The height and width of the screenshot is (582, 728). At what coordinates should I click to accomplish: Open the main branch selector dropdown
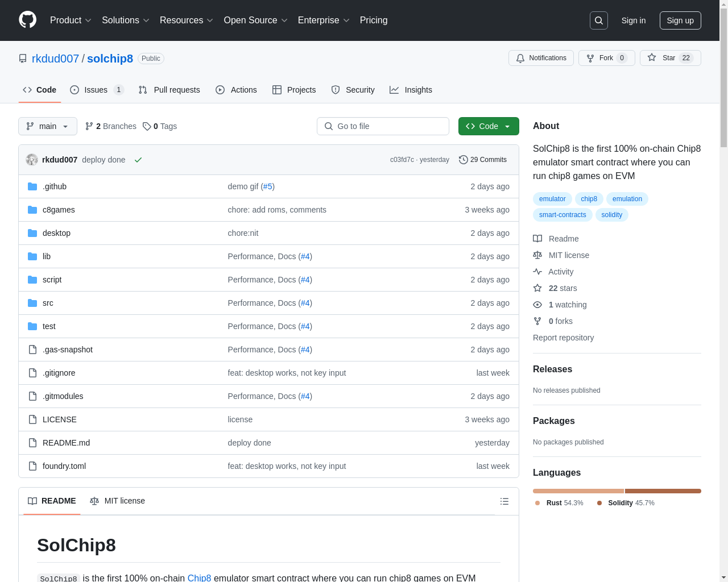click(x=48, y=126)
